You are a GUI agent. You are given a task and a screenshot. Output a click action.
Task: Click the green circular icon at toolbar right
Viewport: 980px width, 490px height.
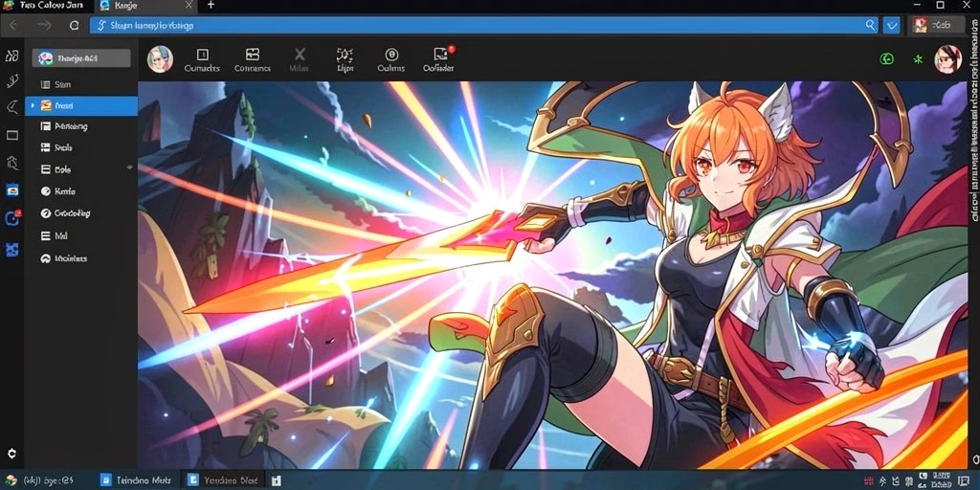pos(886,59)
